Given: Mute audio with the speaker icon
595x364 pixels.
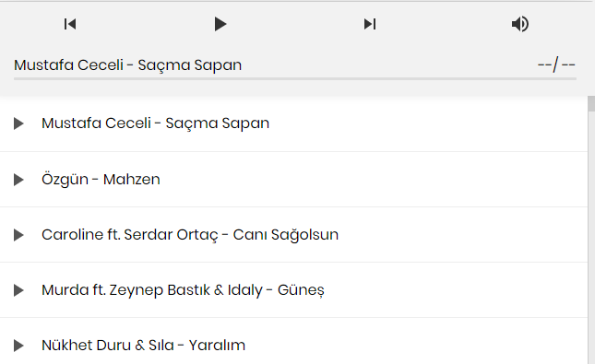Looking at the screenshot, I should point(520,24).
